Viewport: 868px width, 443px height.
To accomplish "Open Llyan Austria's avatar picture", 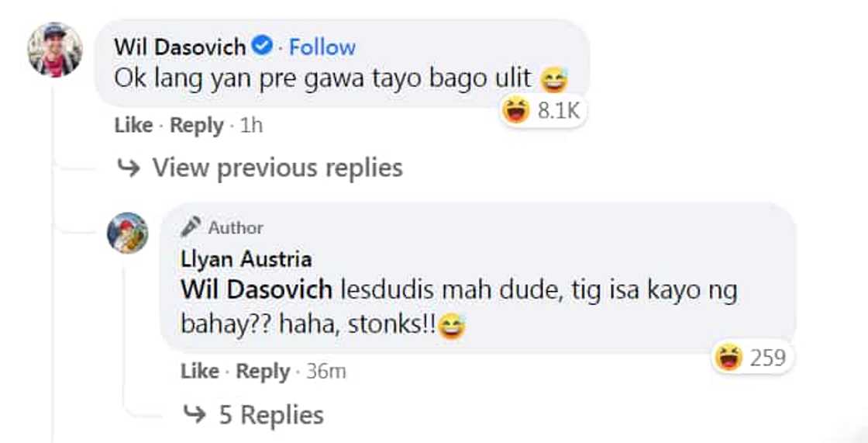I will (x=128, y=233).
